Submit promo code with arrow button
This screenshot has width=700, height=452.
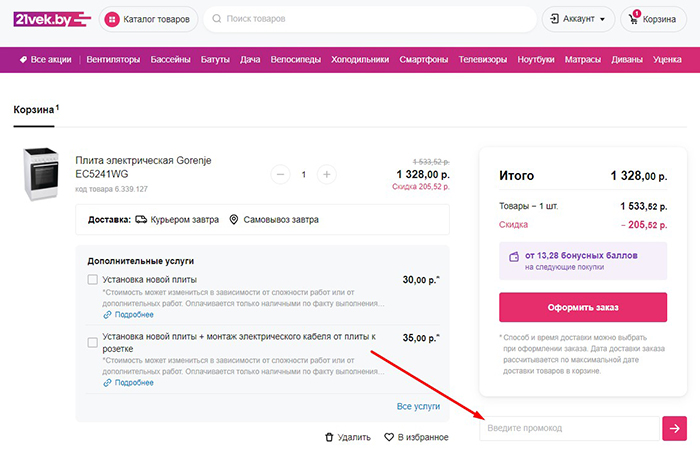coord(675,428)
